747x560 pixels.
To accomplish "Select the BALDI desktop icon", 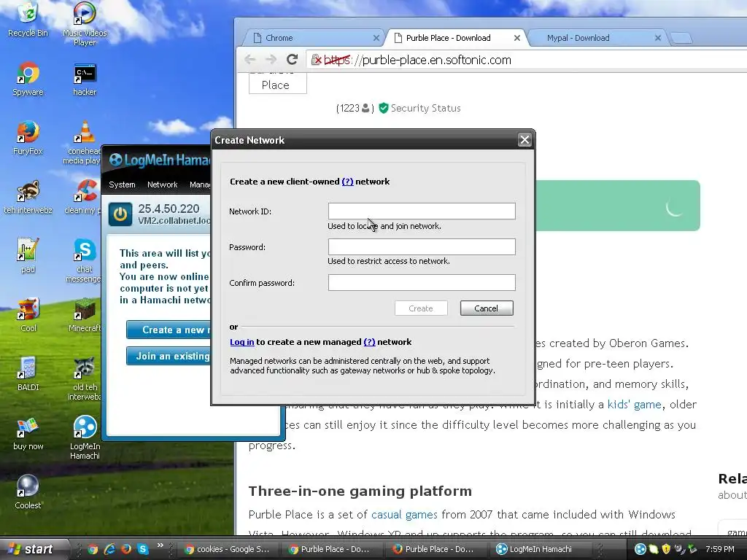I will (x=28, y=374).
